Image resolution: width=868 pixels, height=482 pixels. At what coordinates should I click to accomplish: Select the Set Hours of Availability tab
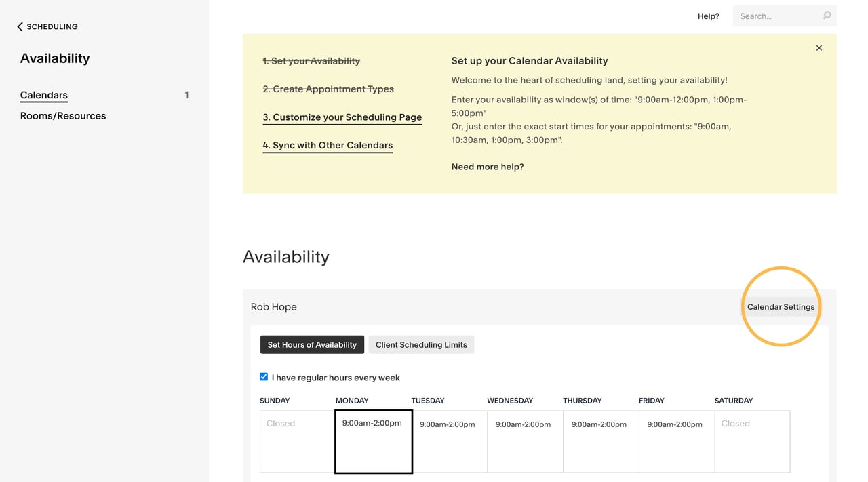point(312,344)
